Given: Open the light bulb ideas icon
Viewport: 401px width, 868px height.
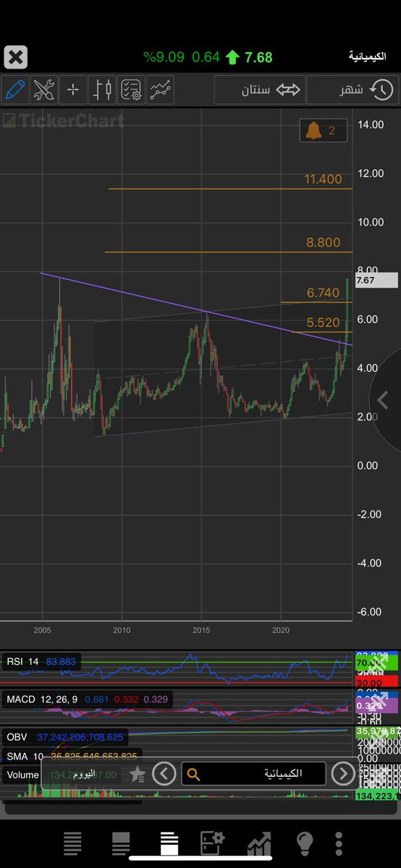Looking at the screenshot, I should (x=305, y=843).
